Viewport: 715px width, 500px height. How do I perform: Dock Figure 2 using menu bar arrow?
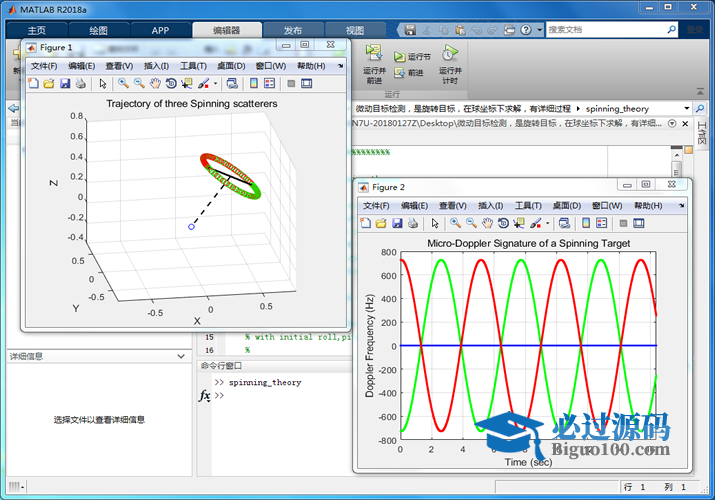click(x=682, y=206)
